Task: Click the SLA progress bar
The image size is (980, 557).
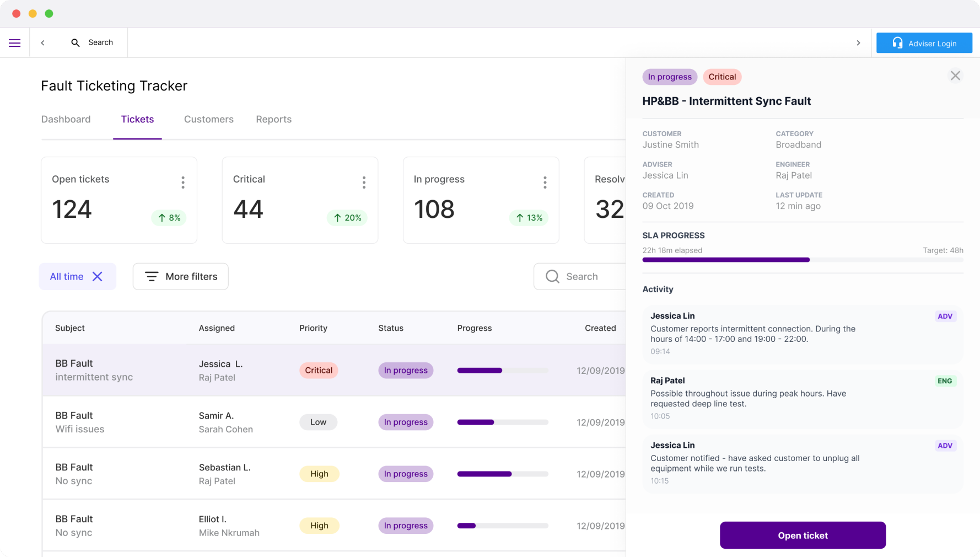Action: [x=803, y=260]
